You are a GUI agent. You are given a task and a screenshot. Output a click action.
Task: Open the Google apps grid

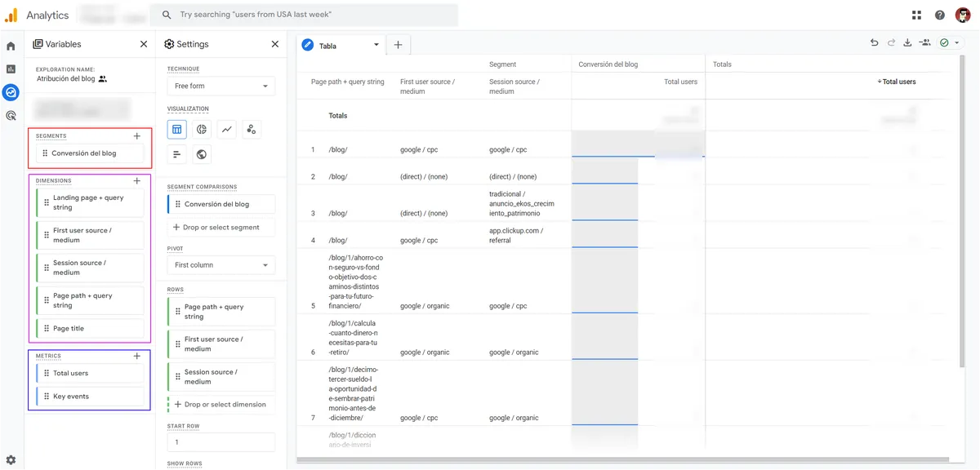(916, 15)
